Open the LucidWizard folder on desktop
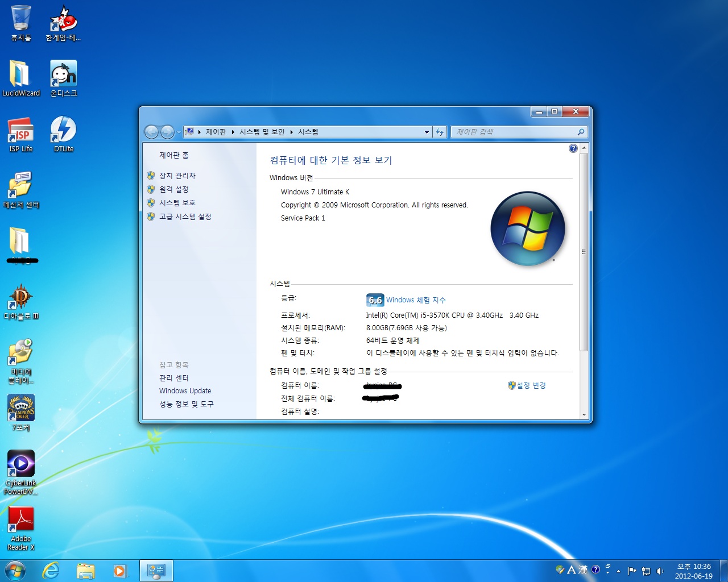Viewport: 728px width, 582px height. (21, 78)
